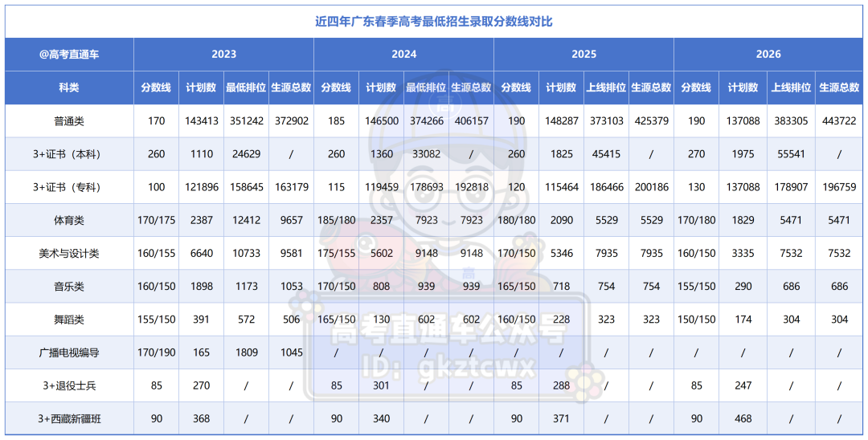
Task: Click the value 443722
Action: tap(839, 121)
